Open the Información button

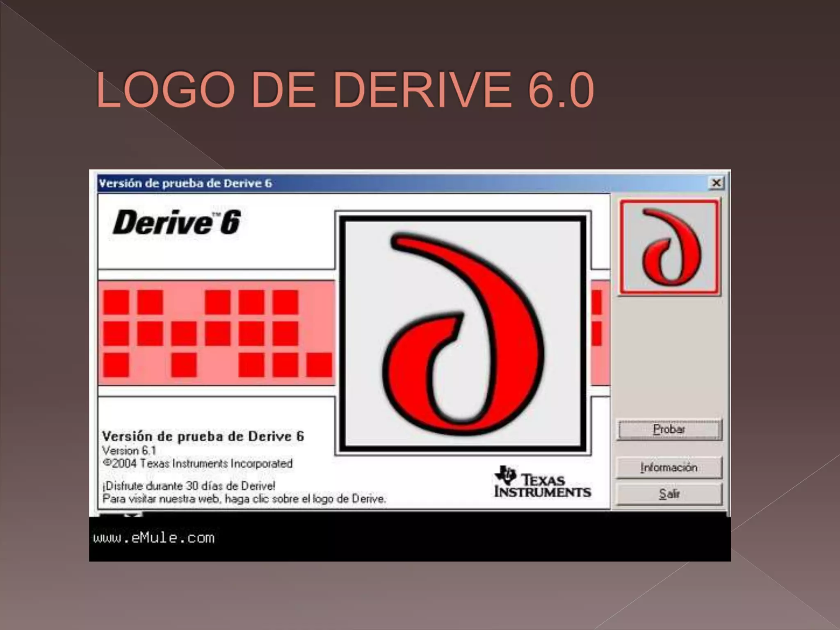point(669,468)
